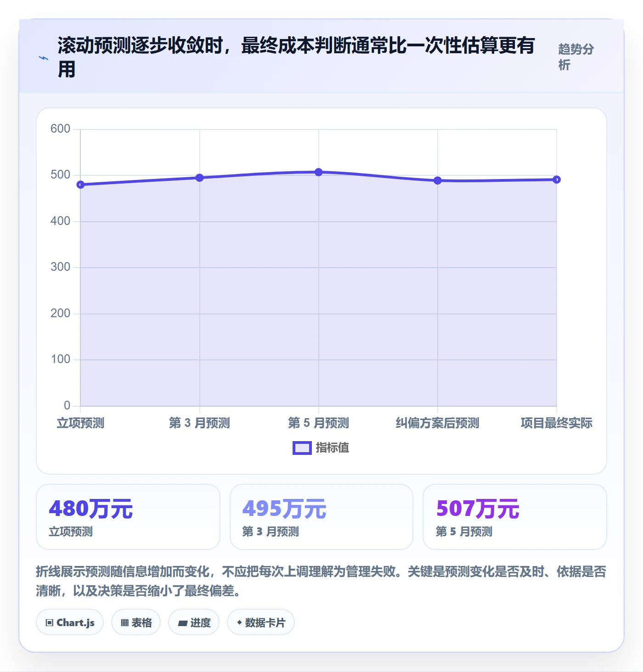Click the 项目最终实际 x-axis label
643x672 pixels.
[x=557, y=423]
